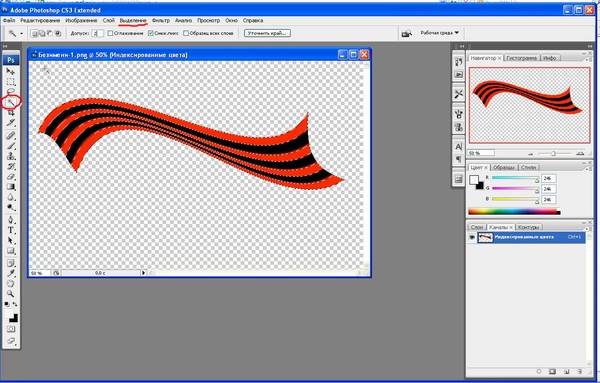Enable Образец всех слоев checkbox
Viewport: 600px width, 383px height.
click(x=186, y=33)
